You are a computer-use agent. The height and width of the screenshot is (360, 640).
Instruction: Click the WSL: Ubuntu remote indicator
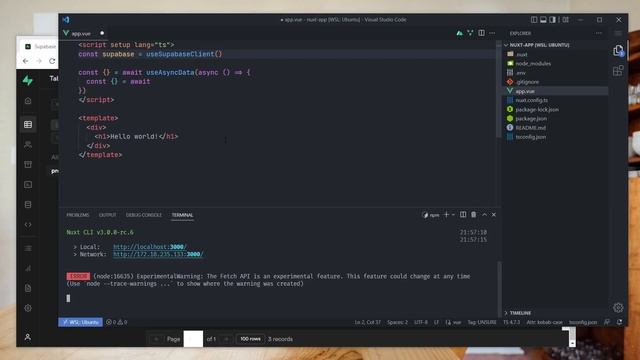pos(80,322)
